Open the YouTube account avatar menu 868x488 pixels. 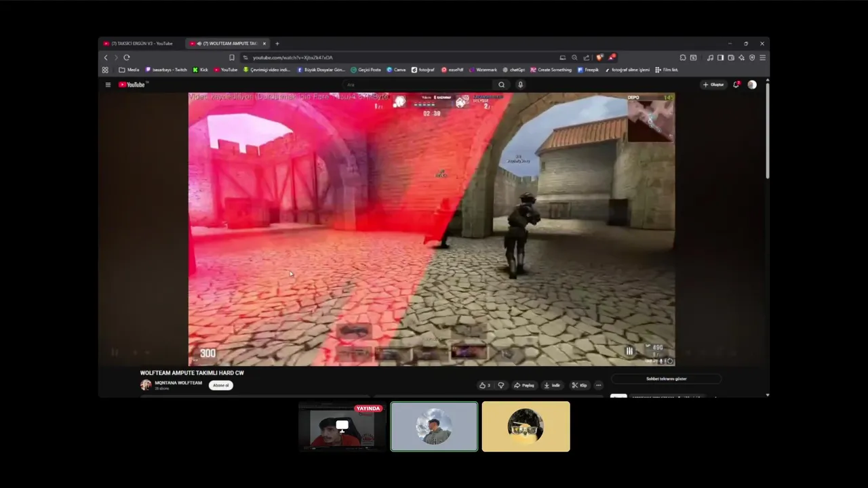[752, 85]
